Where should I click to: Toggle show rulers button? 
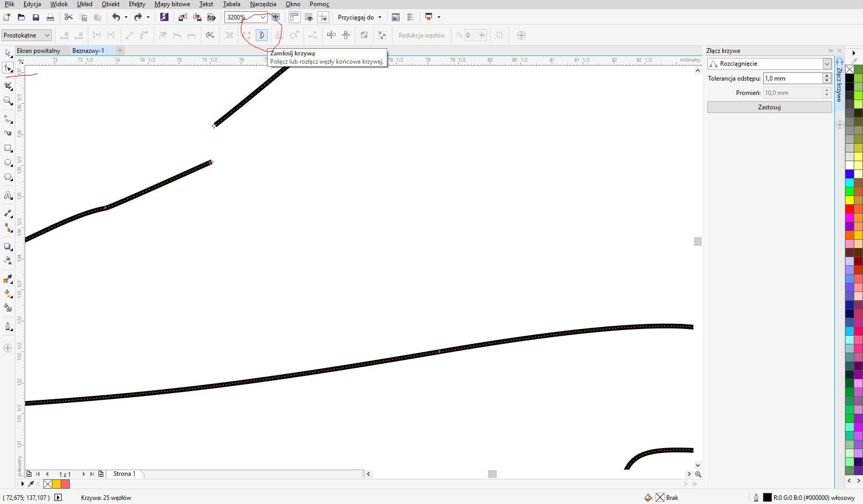click(294, 17)
